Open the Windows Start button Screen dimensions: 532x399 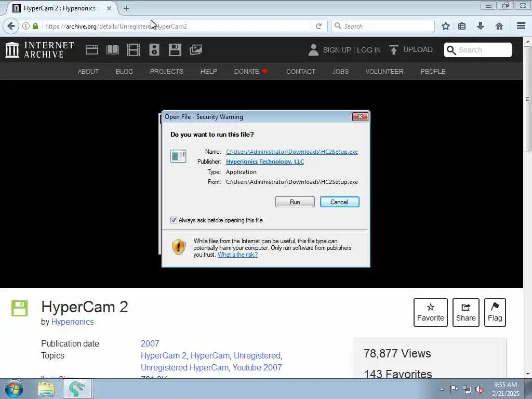click(14, 389)
